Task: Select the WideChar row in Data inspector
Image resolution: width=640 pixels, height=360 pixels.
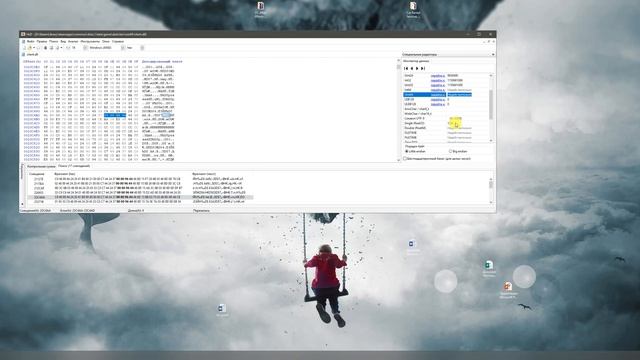Action: click(446, 114)
